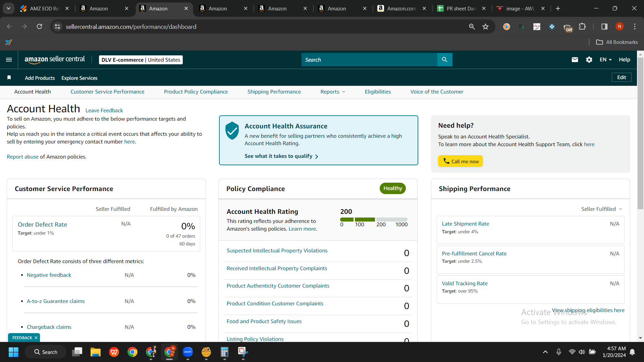
Task: Close the FEEDBACK widget
Action: (x=36, y=338)
